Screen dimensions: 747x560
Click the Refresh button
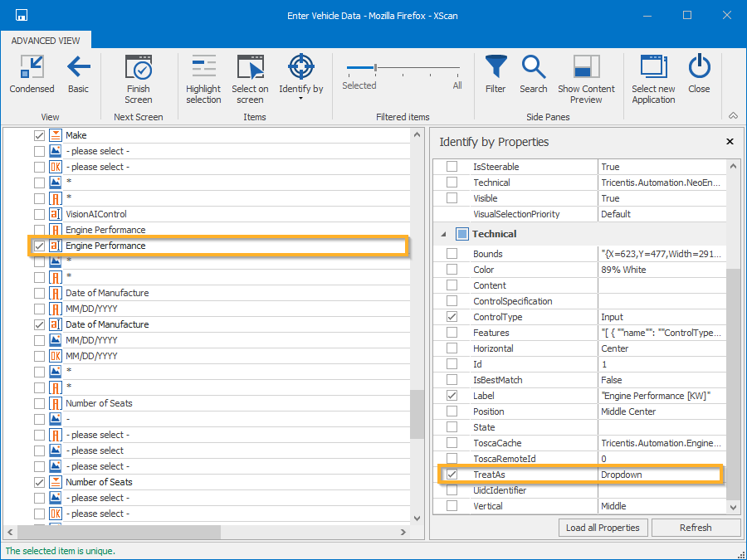695,528
